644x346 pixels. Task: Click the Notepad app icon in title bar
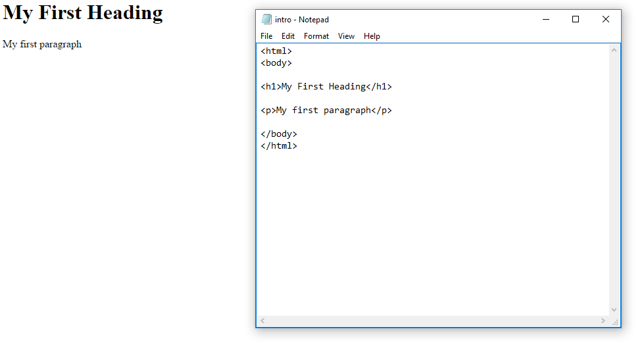(x=266, y=19)
